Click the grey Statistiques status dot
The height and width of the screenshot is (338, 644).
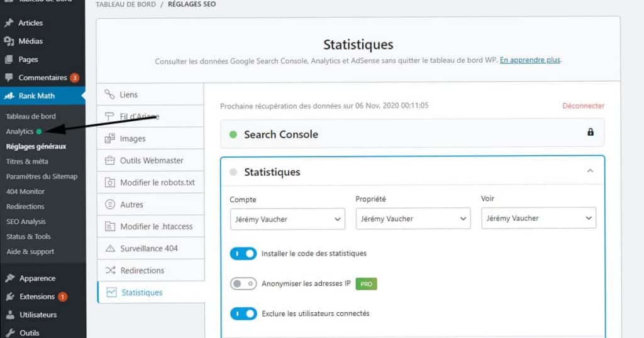tap(233, 172)
